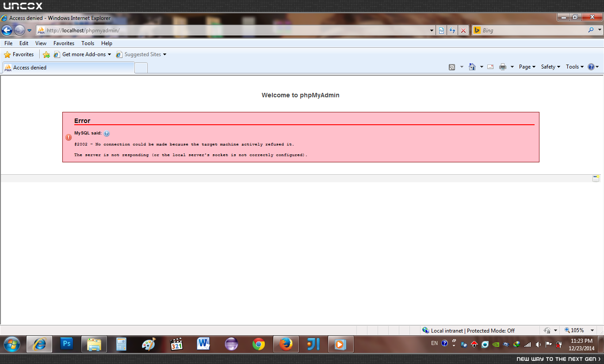Toggle Compatibility View icon

point(441,31)
